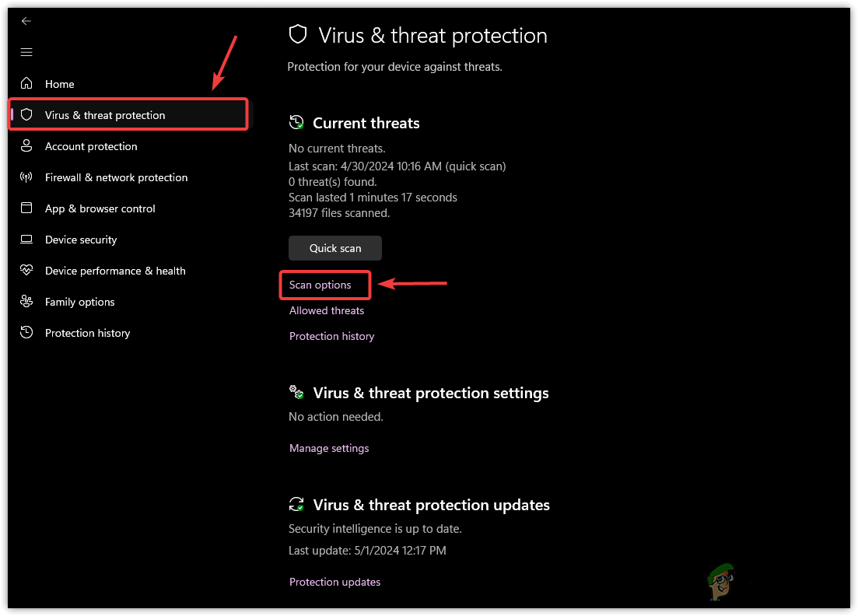Open Protection updates link
Image resolution: width=858 pixels, height=616 pixels.
tap(334, 582)
